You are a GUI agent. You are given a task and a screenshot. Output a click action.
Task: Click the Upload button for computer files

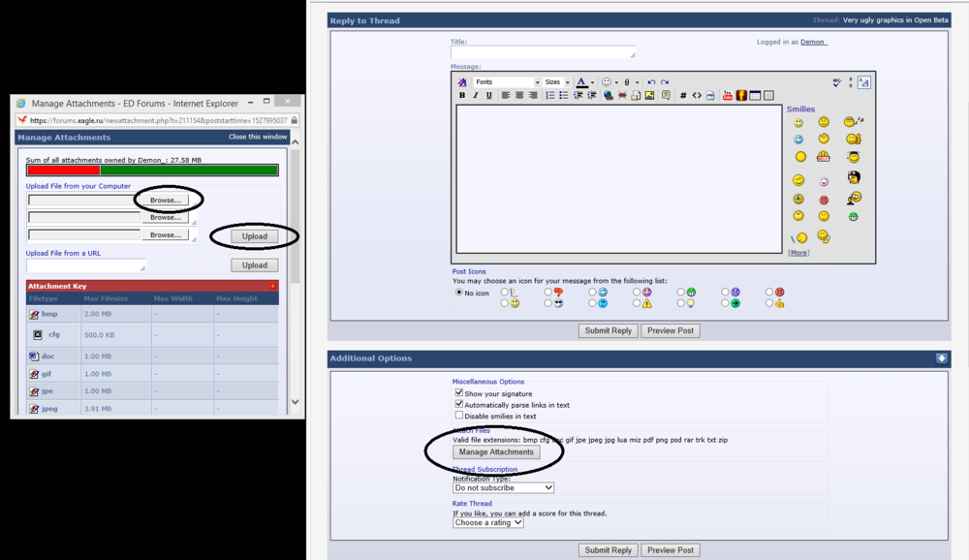click(255, 236)
